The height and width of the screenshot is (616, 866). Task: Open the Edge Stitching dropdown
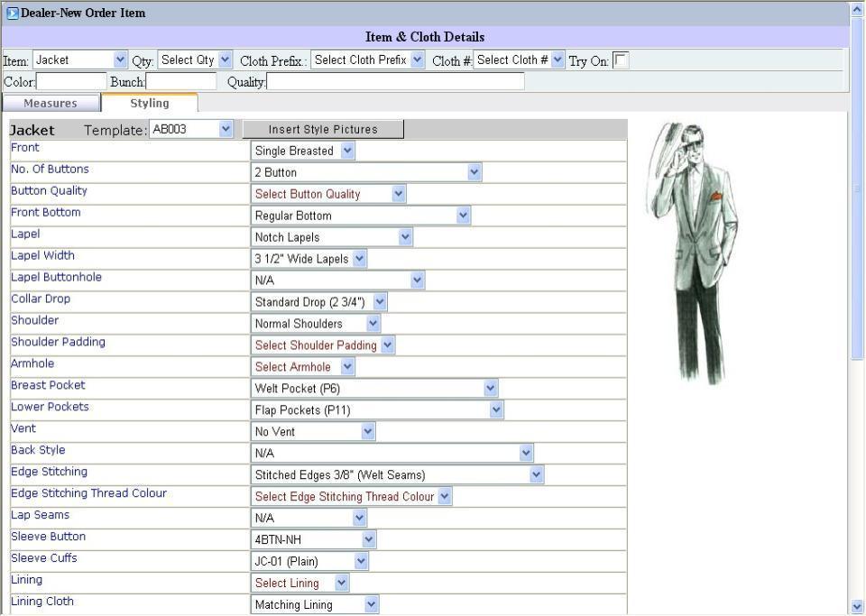coord(398,473)
